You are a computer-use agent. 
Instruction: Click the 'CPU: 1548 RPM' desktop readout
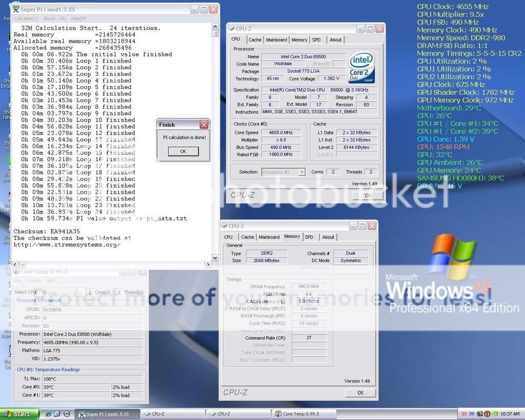coord(443,147)
